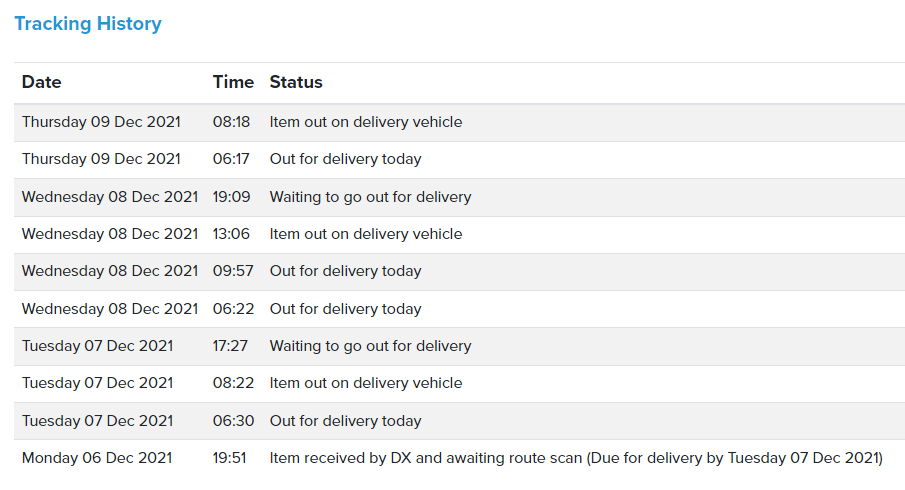The image size is (905, 490).
Task: Click the 06:22 Out for delivery today status
Action: (345, 309)
